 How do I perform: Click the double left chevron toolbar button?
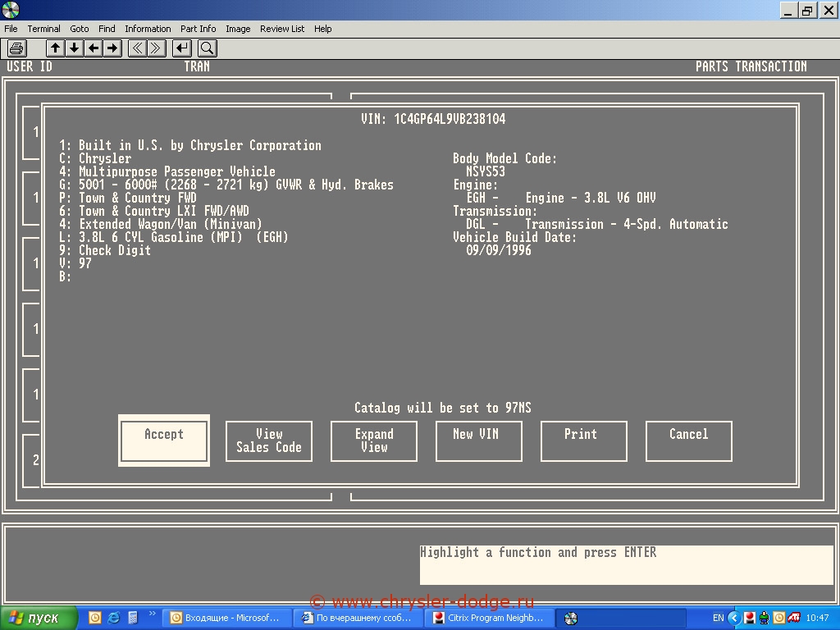coord(137,48)
